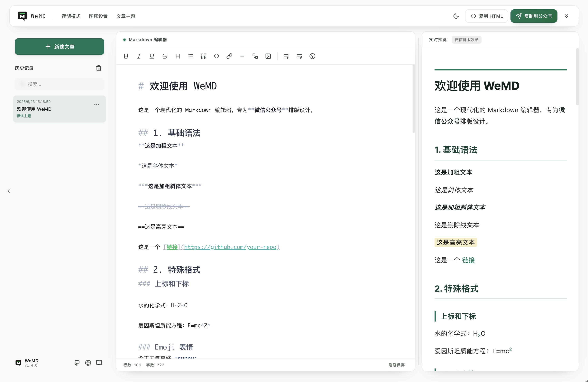Apply strikethrough formatting in the toolbar
The height and width of the screenshot is (382, 588).
(x=165, y=56)
